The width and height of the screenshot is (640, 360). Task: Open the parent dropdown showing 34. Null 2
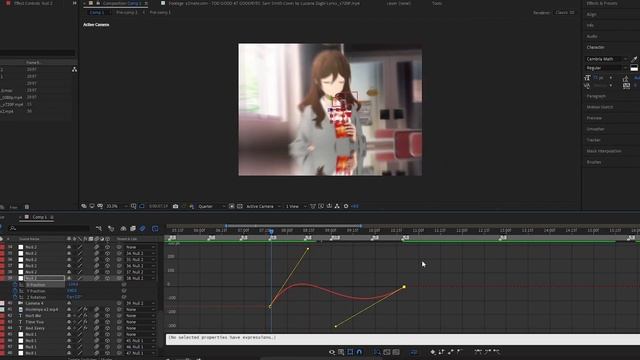click(x=140, y=253)
